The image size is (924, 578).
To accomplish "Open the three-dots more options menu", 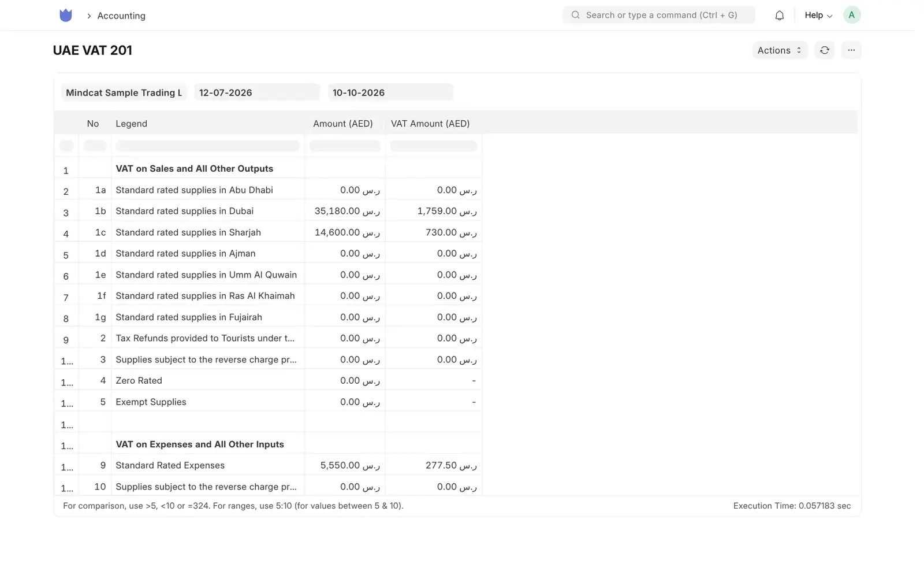I will [851, 50].
